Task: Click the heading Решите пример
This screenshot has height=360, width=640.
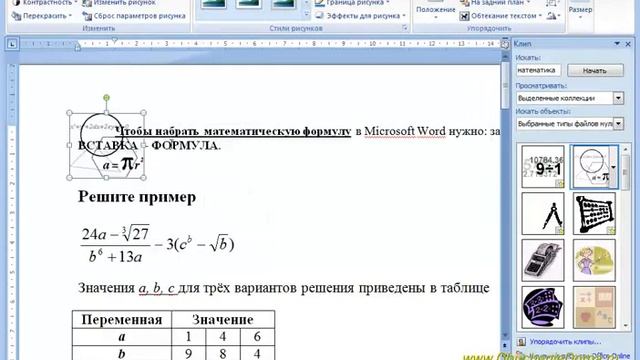Action: click(x=137, y=197)
